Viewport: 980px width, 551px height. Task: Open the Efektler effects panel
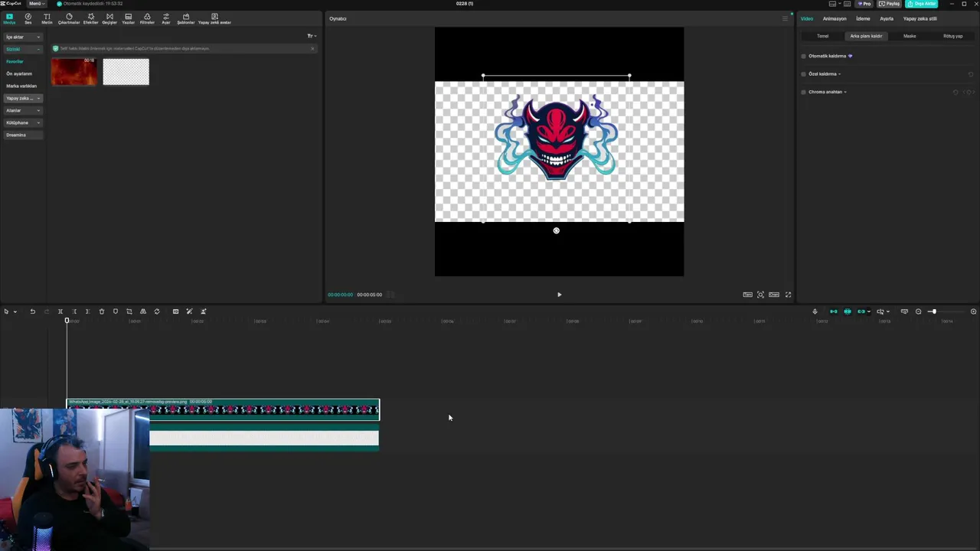point(90,18)
